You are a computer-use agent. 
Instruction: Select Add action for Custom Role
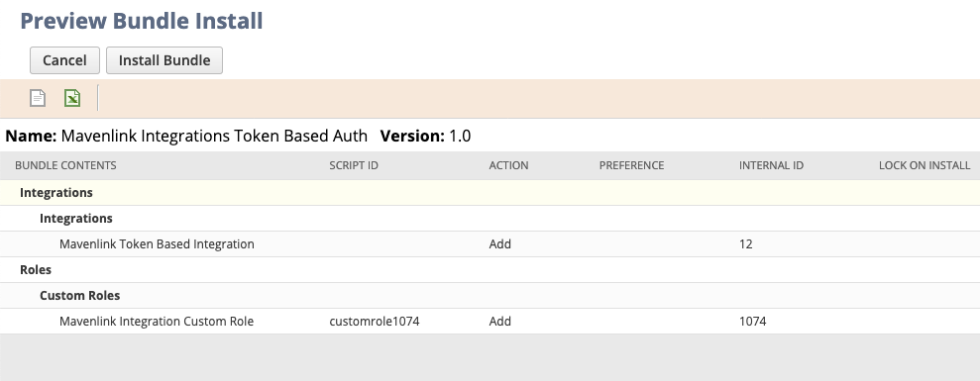click(500, 321)
